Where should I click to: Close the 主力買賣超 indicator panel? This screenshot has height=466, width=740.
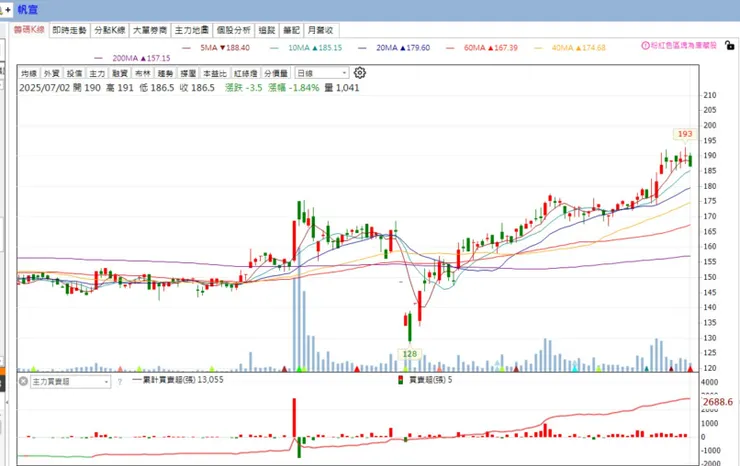click(23, 381)
